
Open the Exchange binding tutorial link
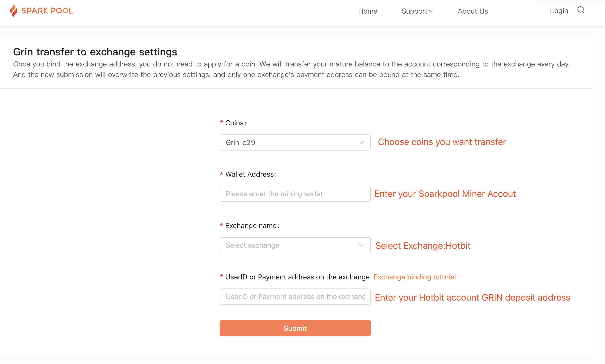click(x=415, y=277)
